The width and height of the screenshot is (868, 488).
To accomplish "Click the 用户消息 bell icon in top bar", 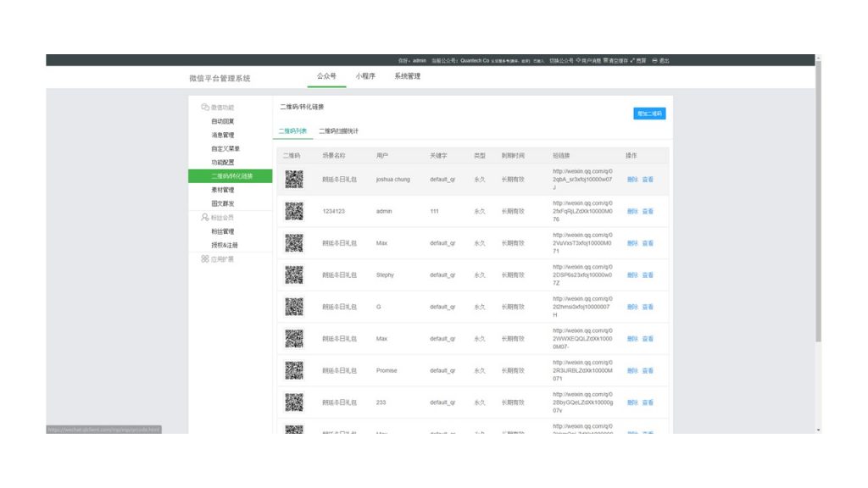I will pyautogui.click(x=578, y=60).
